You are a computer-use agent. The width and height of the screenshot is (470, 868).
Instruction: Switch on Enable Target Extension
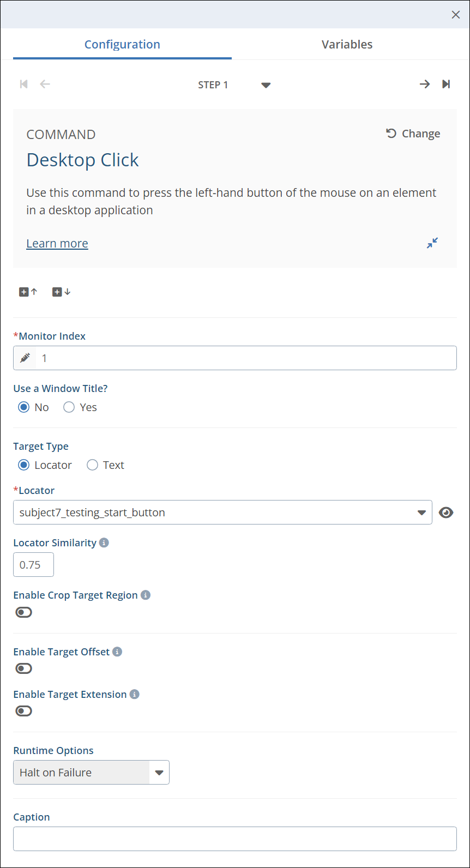(x=24, y=711)
